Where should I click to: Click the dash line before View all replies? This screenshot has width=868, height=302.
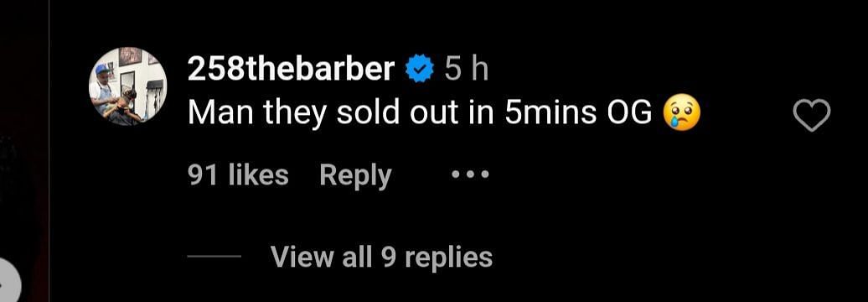tap(214, 257)
